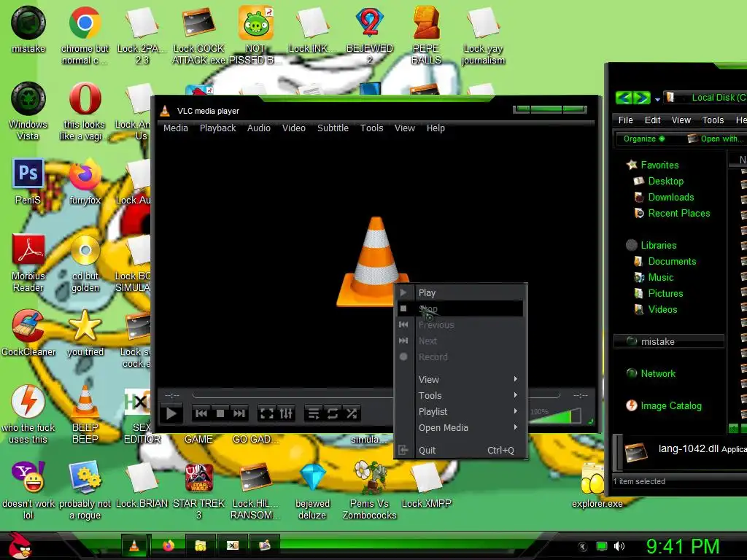Click the Explorer forward arrow button
The width and height of the screenshot is (747, 560).
pos(642,98)
